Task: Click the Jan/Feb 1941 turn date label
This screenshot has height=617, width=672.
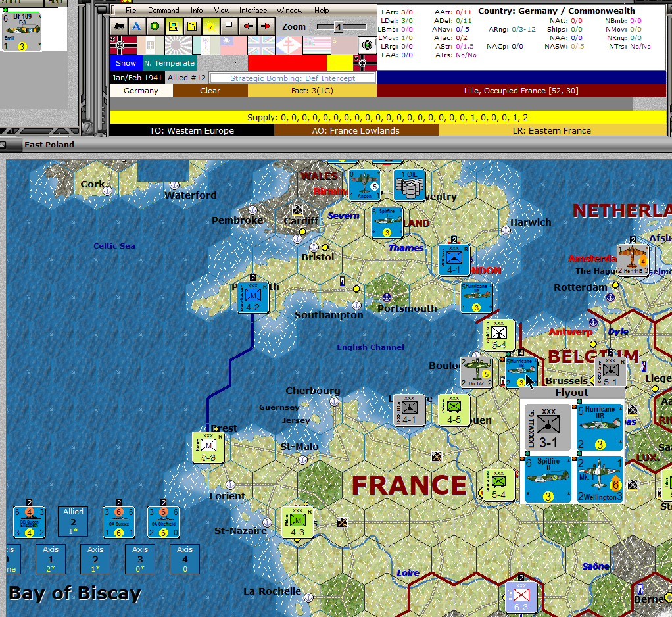Action: click(x=137, y=78)
